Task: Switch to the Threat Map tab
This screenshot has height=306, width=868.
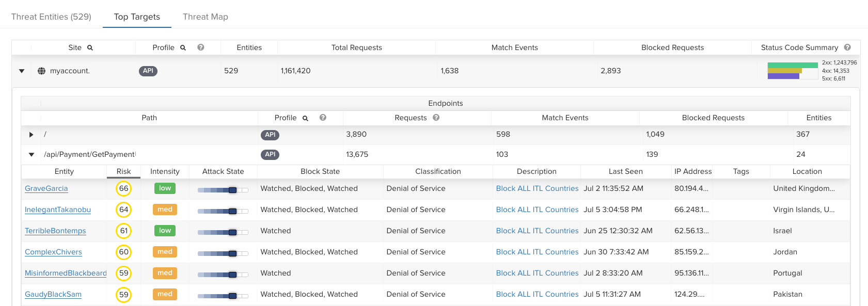Action: tap(205, 17)
